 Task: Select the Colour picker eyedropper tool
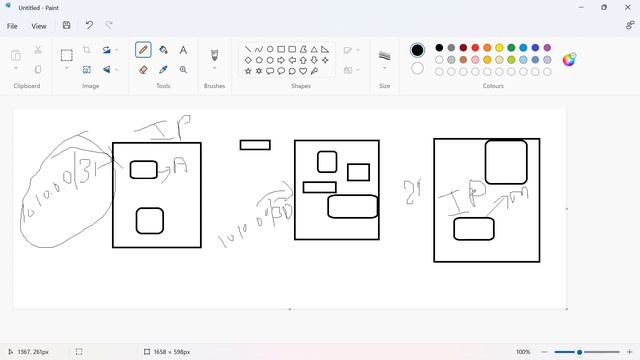(163, 70)
